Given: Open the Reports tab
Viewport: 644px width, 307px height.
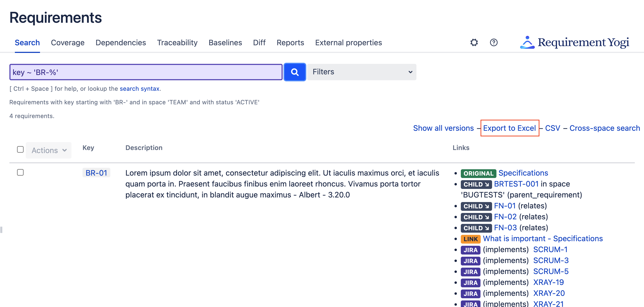Looking at the screenshot, I should point(290,42).
